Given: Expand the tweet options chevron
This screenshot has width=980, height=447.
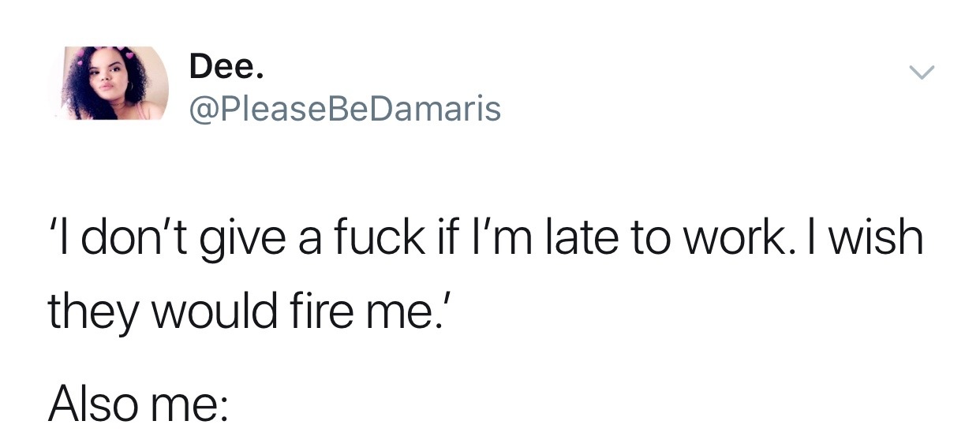Looking at the screenshot, I should tap(920, 73).
